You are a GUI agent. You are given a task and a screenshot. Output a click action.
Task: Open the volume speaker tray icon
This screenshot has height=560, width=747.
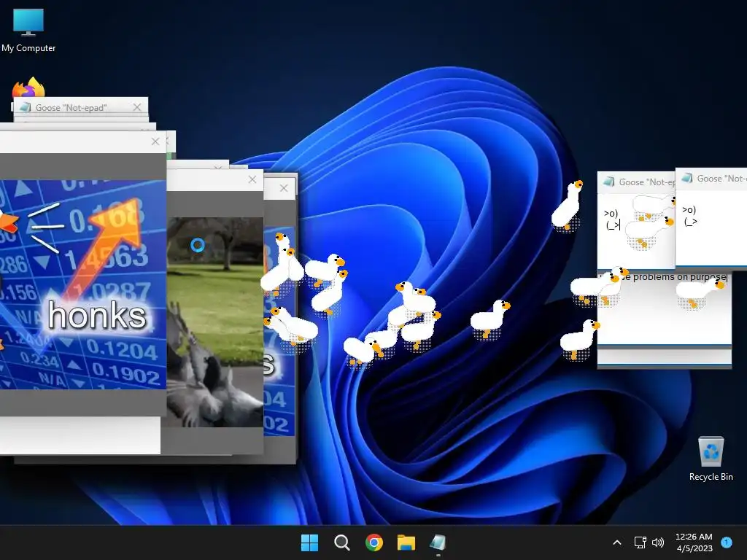coord(658,542)
